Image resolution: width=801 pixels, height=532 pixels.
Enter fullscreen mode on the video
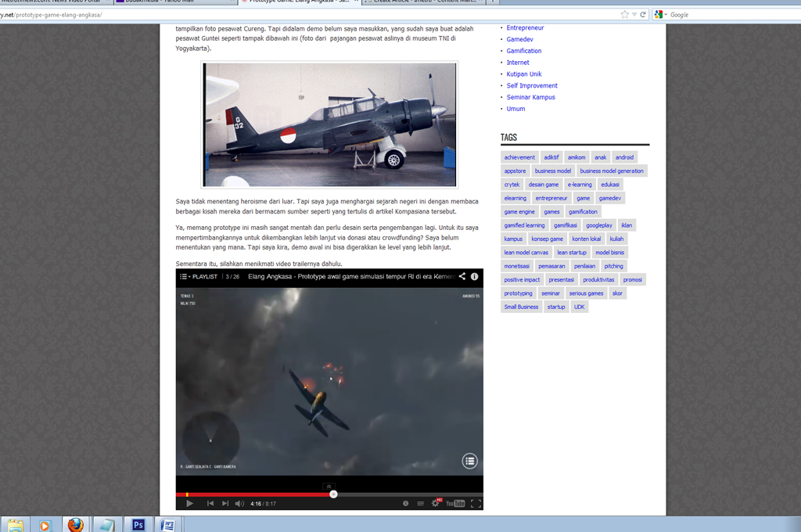tap(475, 503)
